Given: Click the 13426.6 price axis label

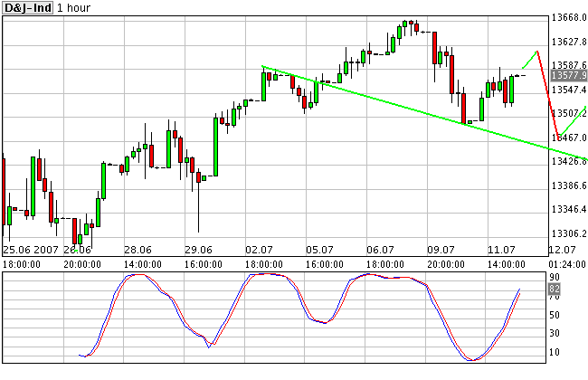Looking at the screenshot, I should click(x=568, y=161).
